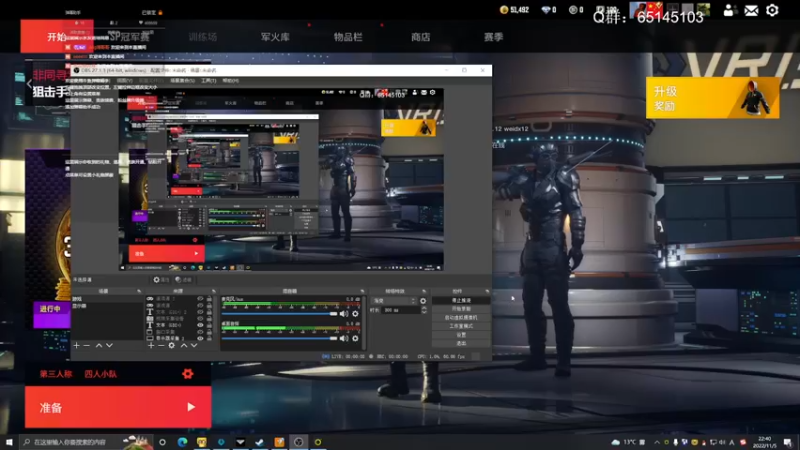Mute the desktop audio speaker icon in mixer
The image size is (800, 450).
pyautogui.click(x=344, y=338)
